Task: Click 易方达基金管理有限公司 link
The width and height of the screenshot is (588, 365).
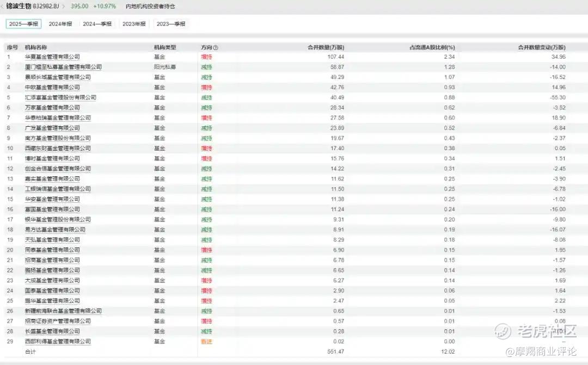Action: 55,230
